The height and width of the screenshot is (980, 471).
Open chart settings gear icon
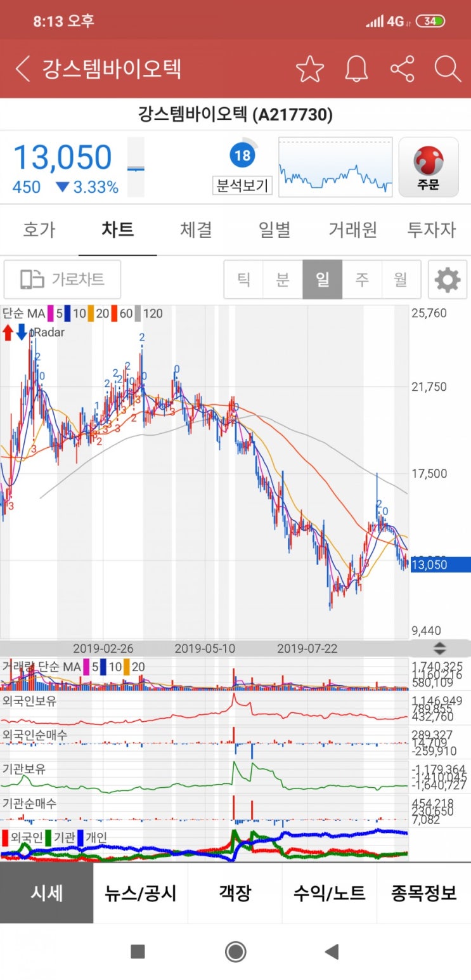448,279
